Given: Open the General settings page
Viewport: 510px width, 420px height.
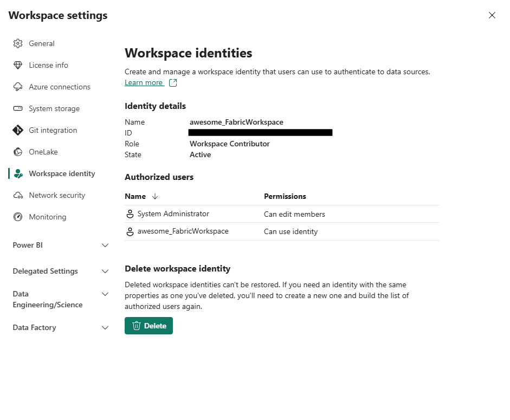Looking at the screenshot, I should [42, 43].
